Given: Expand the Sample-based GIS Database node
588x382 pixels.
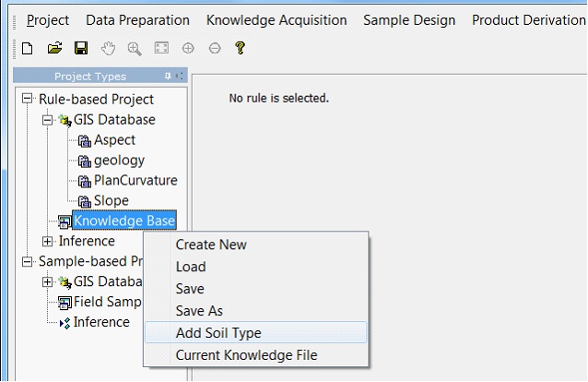Looking at the screenshot, I should 47,281.
